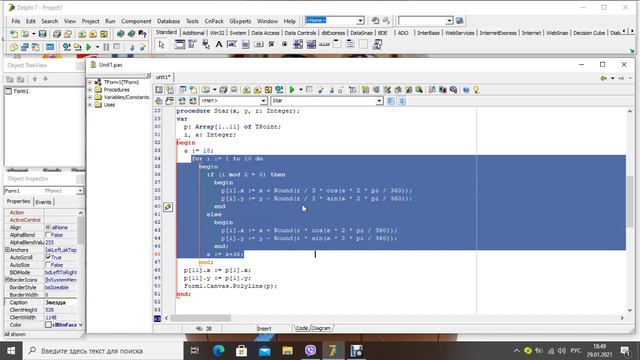Open the File menu
The height and width of the screenshot is (360, 640).
coord(16,21)
